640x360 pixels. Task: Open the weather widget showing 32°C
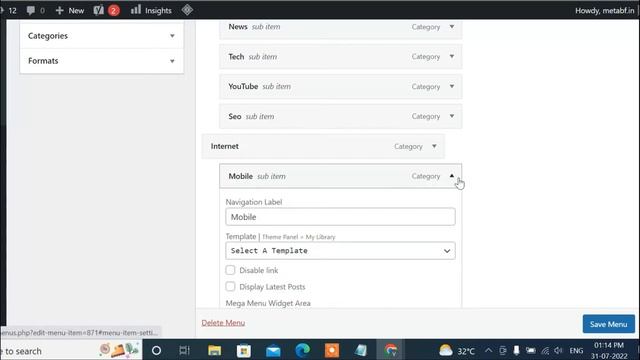click(457, 350)
